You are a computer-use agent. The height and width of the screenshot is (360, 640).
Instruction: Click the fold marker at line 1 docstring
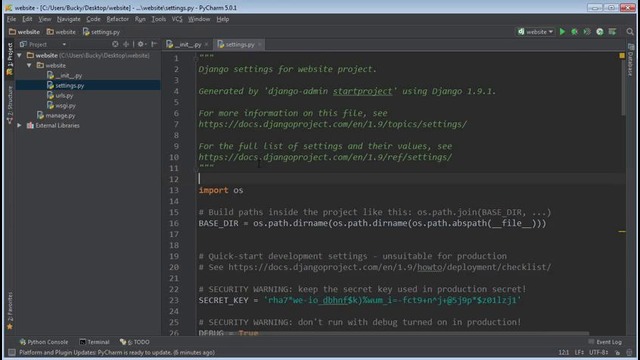coord(196,58)
